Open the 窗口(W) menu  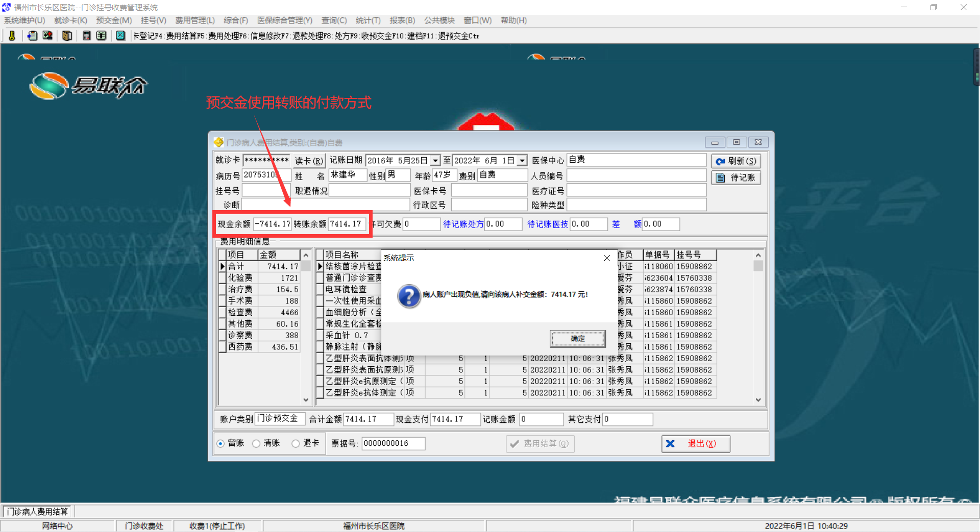click(x=478, y=20)
